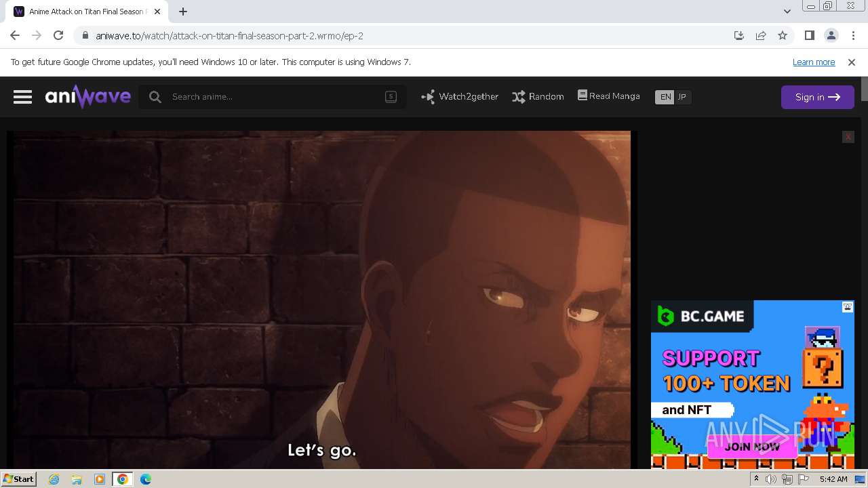The height and width of the screenshot is (488, 868).
Task: Click the taskbar clock 5:42 AM
Action: coord(833,479)
